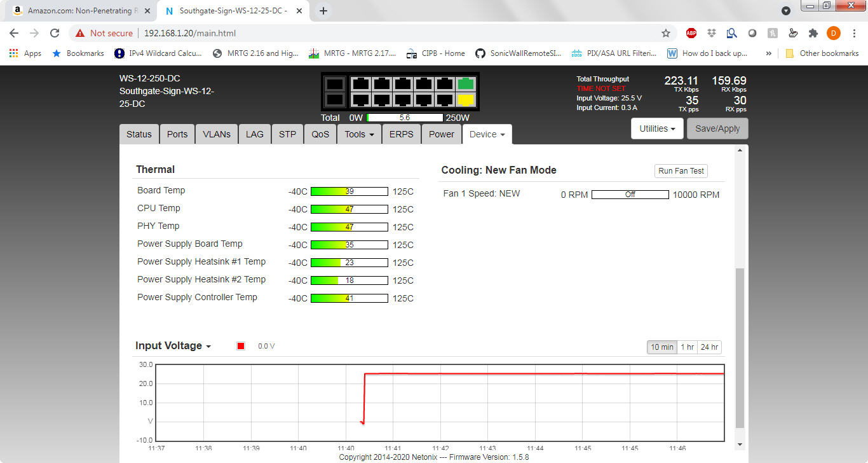Open the Chrome three-dot menu

coord(853,33)
